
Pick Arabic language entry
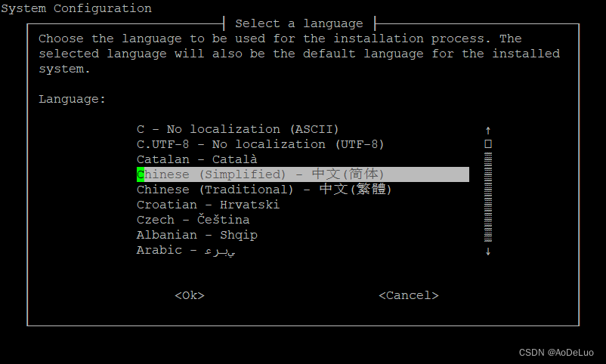tap(186, 251)
